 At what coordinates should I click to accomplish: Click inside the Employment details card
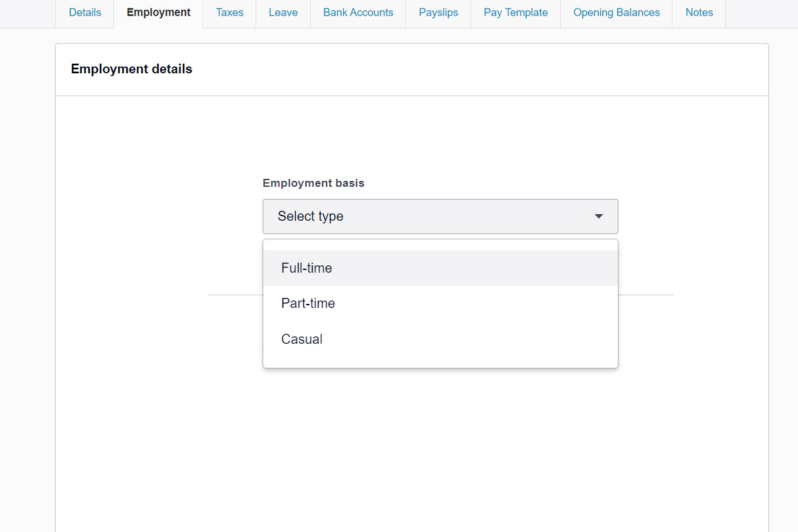[x=412, y=432]
